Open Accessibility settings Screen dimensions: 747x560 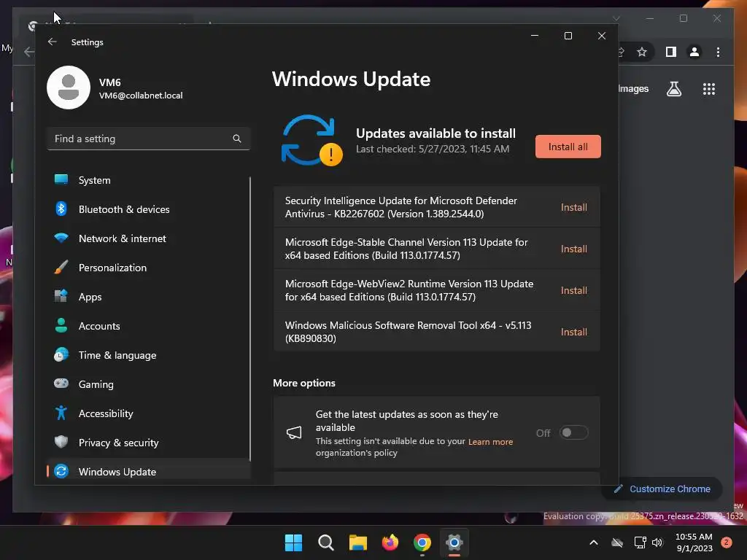(148, 413)
